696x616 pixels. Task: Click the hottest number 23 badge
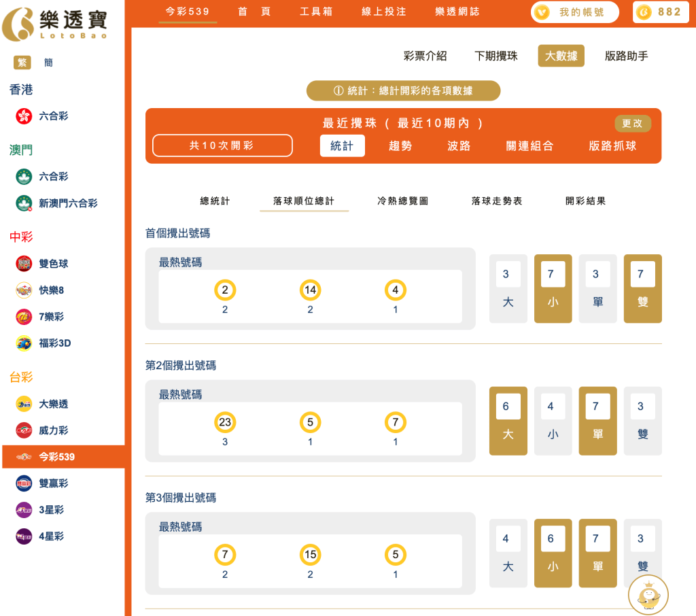pyautogui.click(x=225, y=422)
